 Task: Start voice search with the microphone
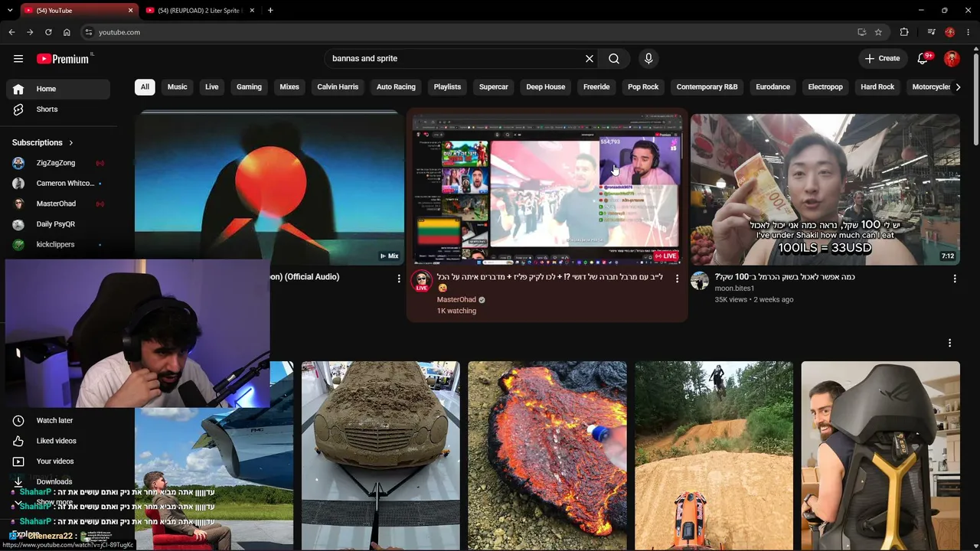click(648, 59)
